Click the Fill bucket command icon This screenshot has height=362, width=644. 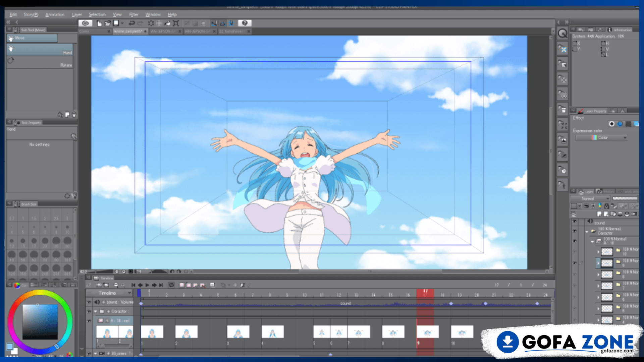[x=167, y=23]
